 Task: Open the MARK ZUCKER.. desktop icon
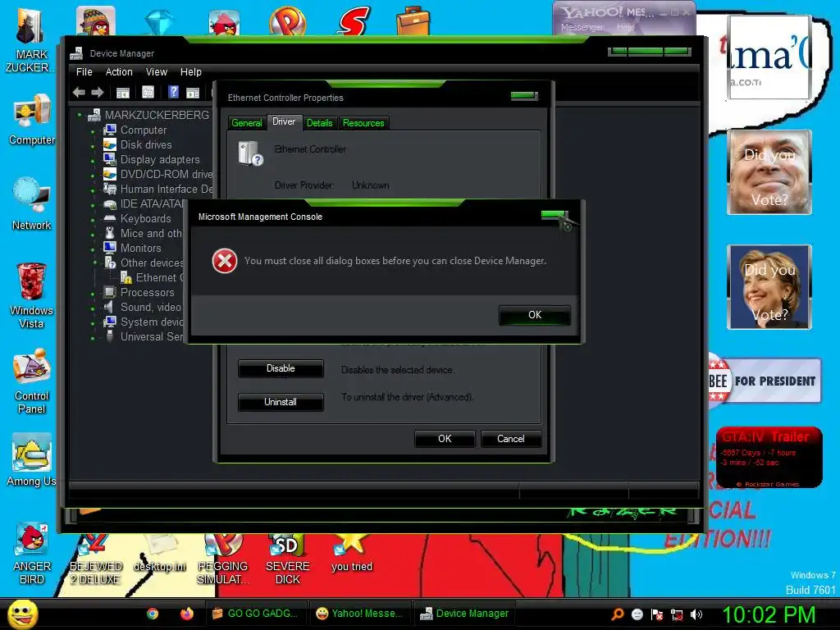(x=30, y=39)
